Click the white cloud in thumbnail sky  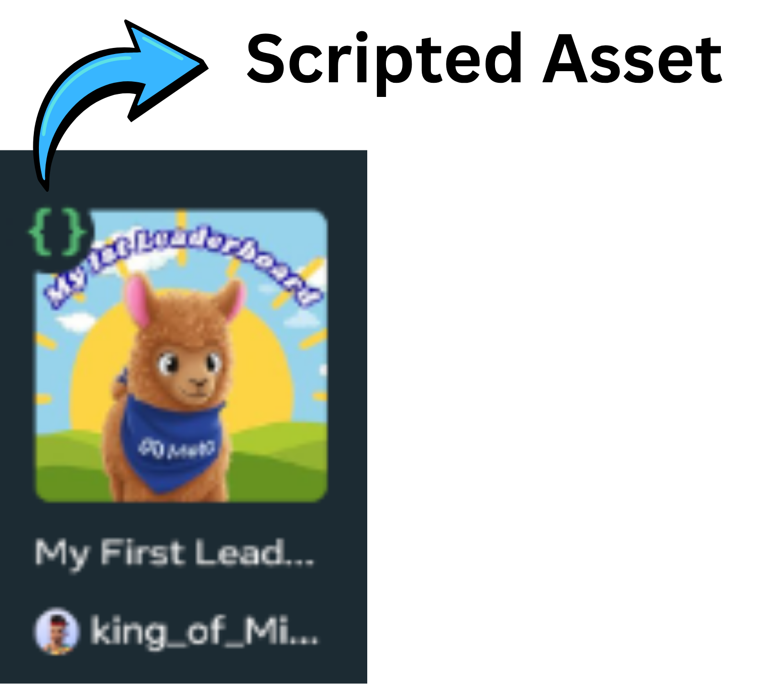point(76,322)
